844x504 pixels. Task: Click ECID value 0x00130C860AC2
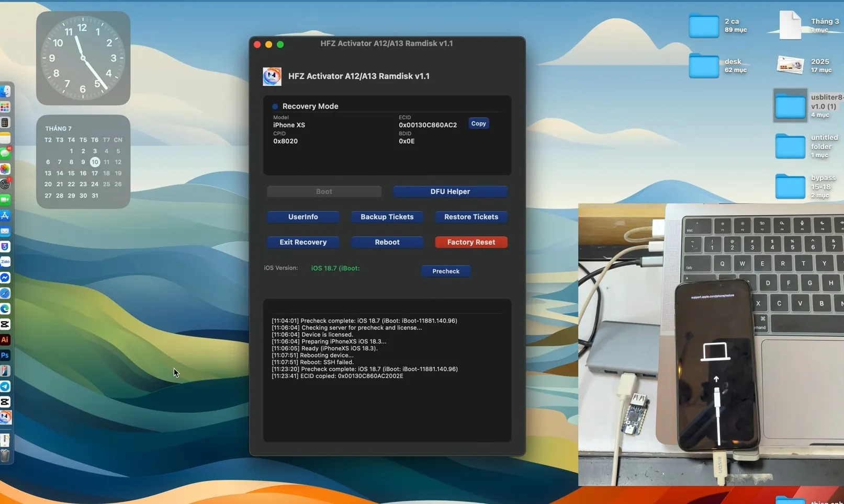(427, 125)
